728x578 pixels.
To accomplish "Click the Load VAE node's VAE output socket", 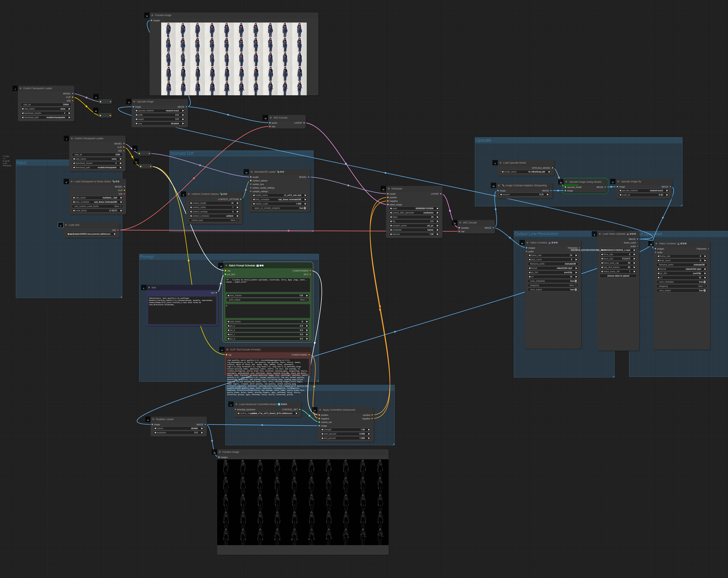I will [x=118, y=230].
